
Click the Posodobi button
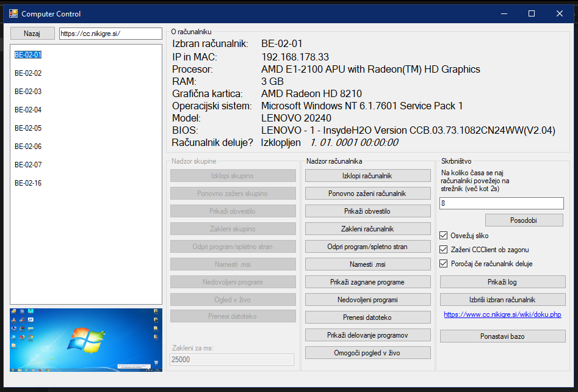pos(524,220)
